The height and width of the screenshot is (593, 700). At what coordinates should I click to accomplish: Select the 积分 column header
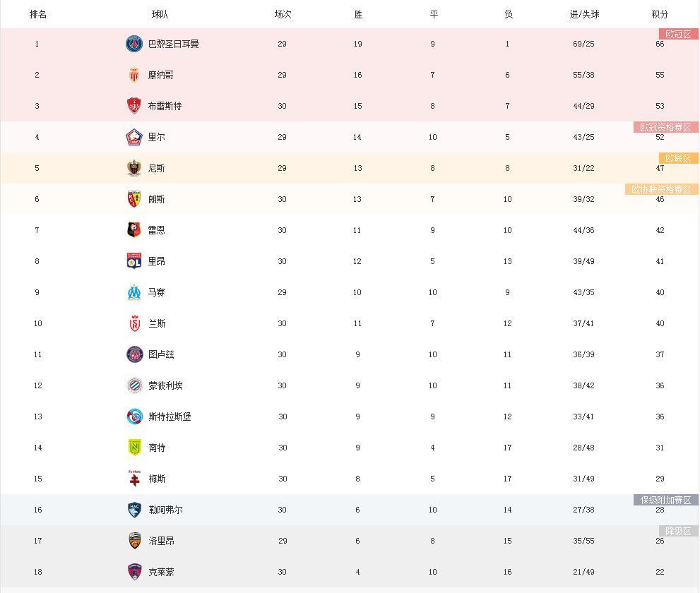click(660, 14)
